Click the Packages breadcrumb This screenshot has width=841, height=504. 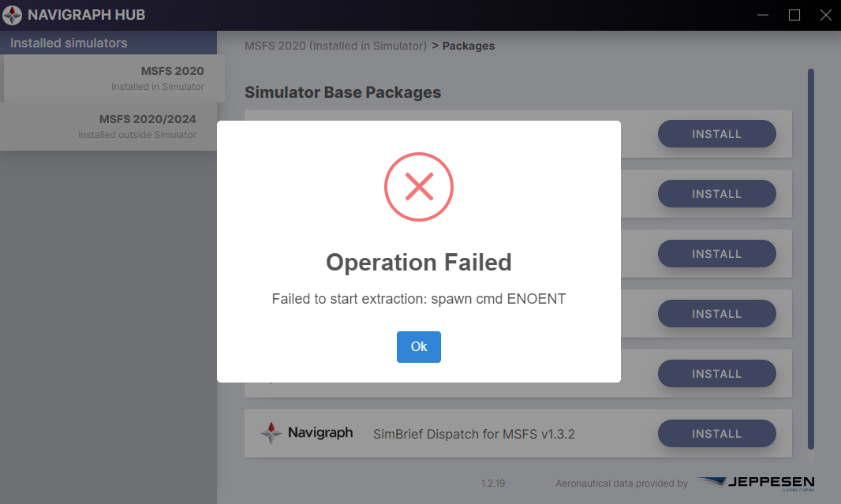pyautogui.click(x=469, y=46)
